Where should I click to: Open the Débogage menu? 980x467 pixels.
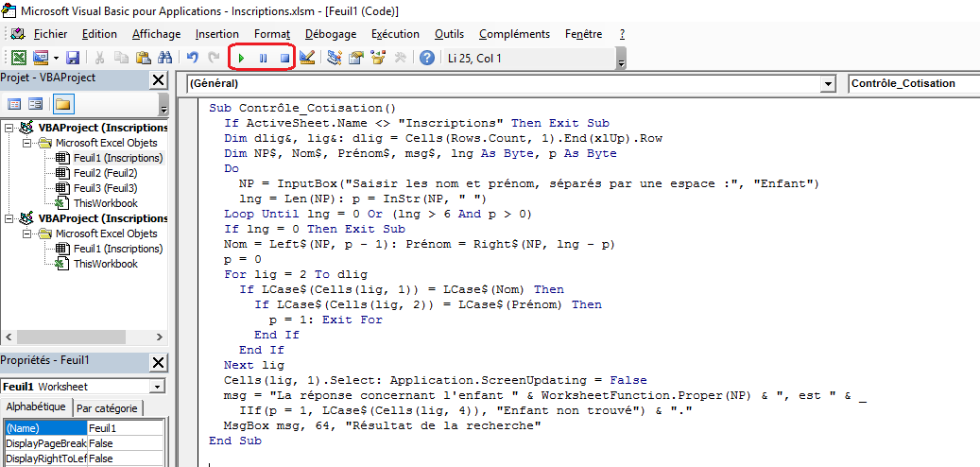pos(331,34)
